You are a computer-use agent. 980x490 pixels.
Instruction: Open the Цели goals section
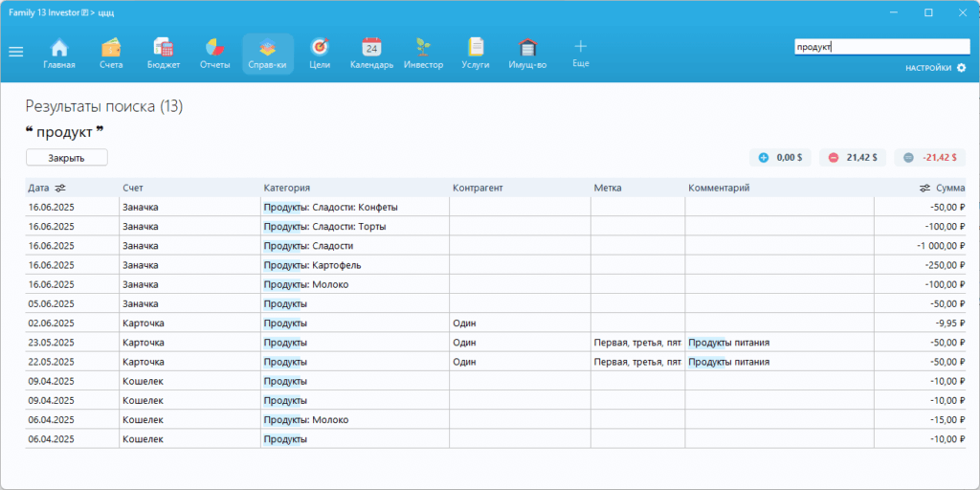tap(320, 54)
